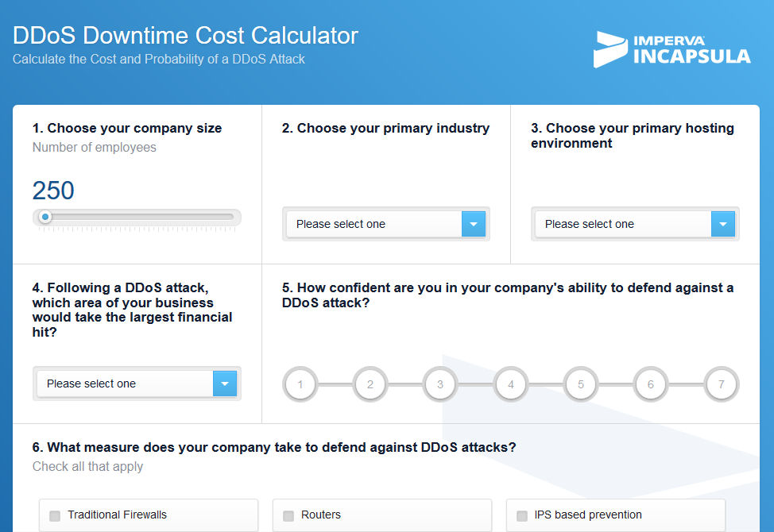
Task: Choose confidence level 6 circle
Action: point(651,384)
